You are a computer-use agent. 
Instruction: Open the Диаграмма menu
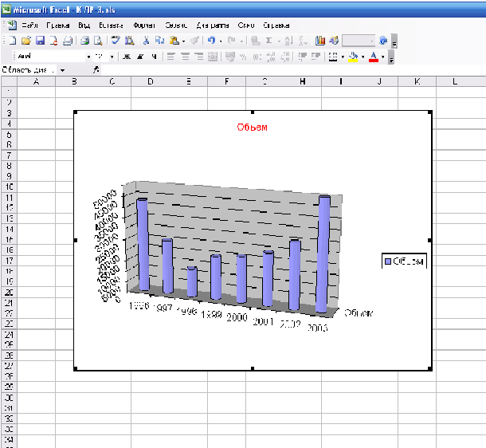tap(213, 26)
